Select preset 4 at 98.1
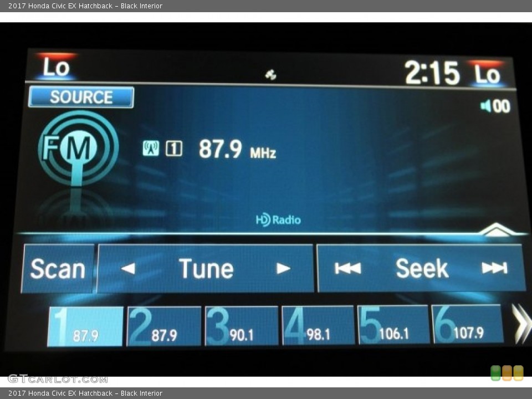This screenshot has height=399, width=532. [318, 325]
